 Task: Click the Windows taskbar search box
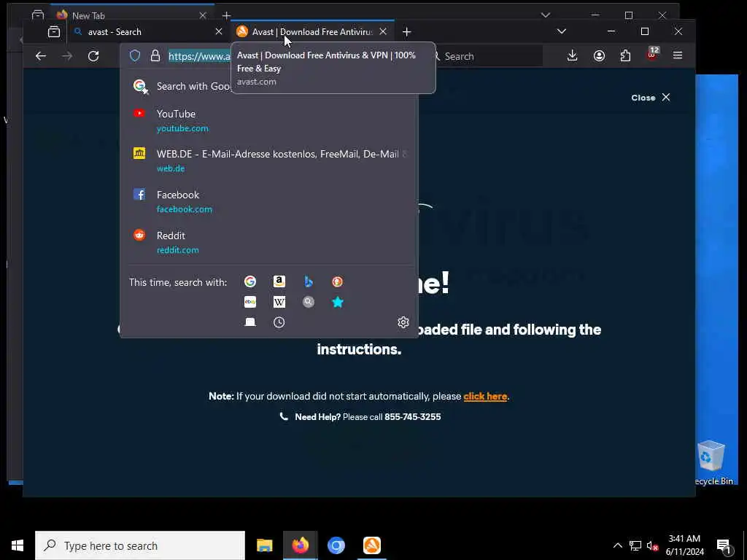140,545
